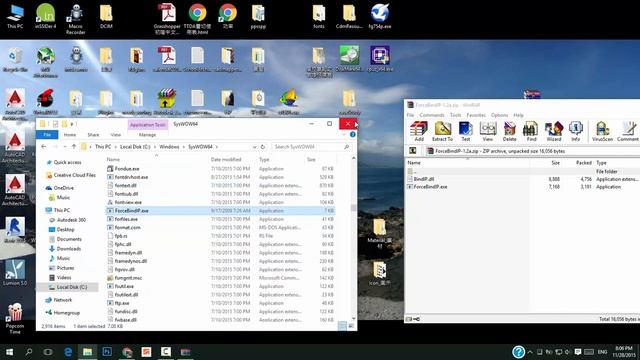The width and height of the screenshot is (640, 360).
Task: Open the Manage tab under Application Tools
Action: point(147,135)
